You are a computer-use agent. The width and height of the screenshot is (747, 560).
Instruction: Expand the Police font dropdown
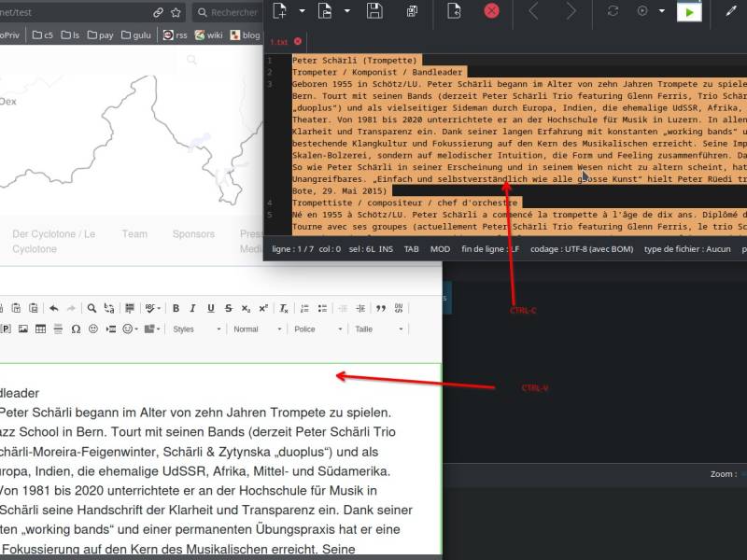point(317,329)
